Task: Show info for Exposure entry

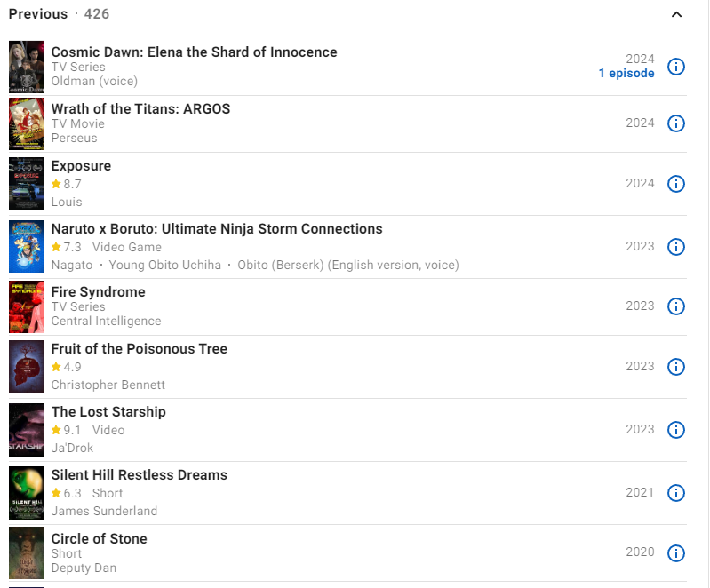Action: 676,184
